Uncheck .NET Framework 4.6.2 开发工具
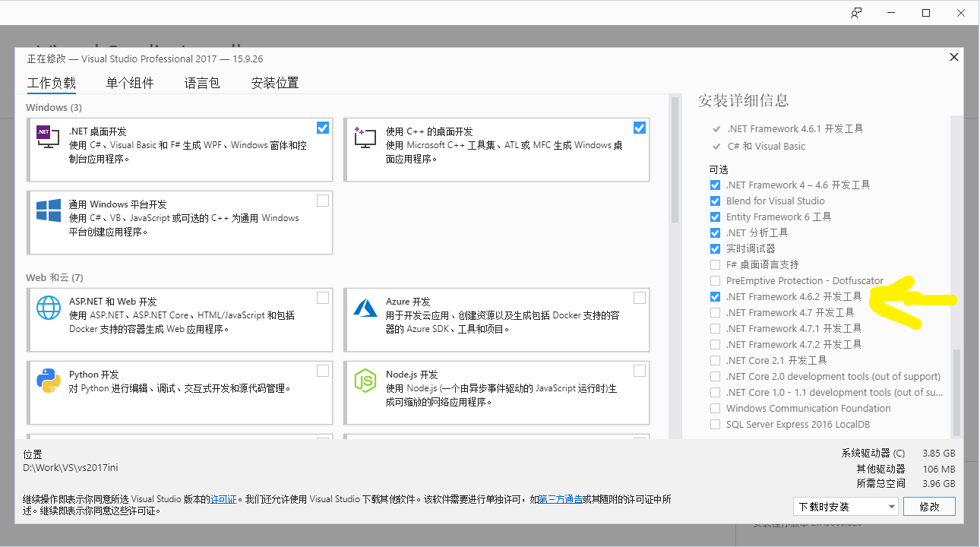This screenshot has height=547, width=980. coord(715,296)
